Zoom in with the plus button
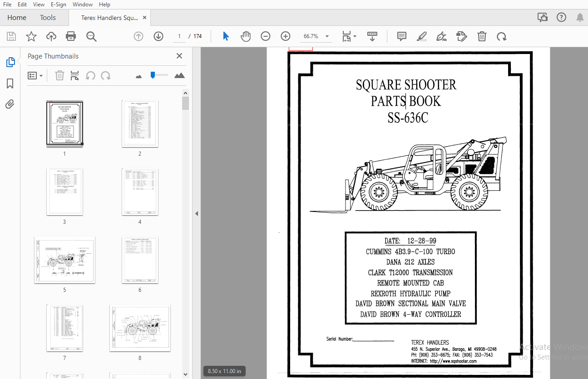Image resolution: width=588 pixels, height=379 pixels. (286, 36)
